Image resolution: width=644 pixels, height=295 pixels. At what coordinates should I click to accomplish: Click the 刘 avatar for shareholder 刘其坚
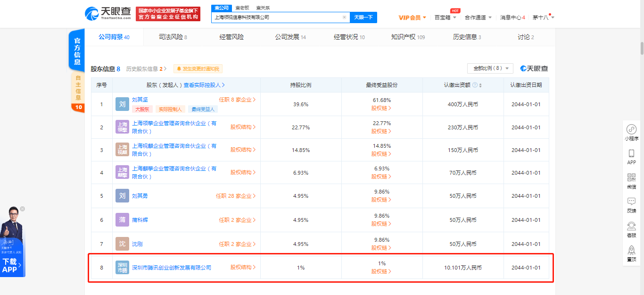click(x=122, y=104)
